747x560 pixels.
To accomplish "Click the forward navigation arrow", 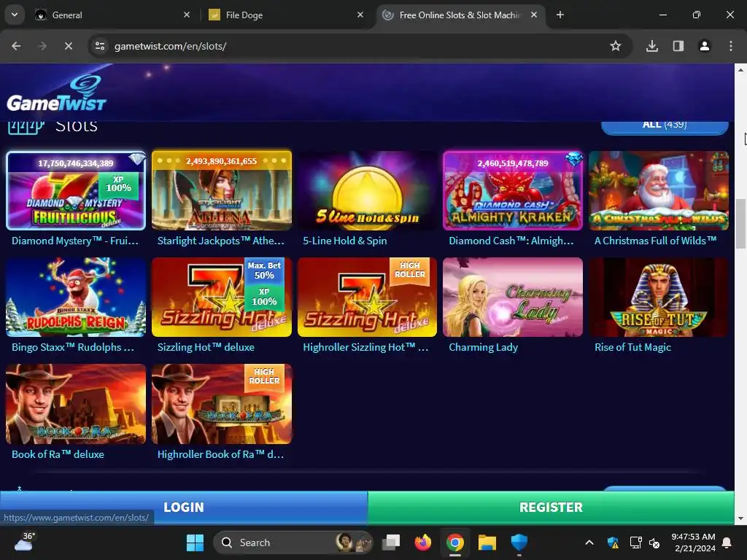I will (x=42, y=46).
